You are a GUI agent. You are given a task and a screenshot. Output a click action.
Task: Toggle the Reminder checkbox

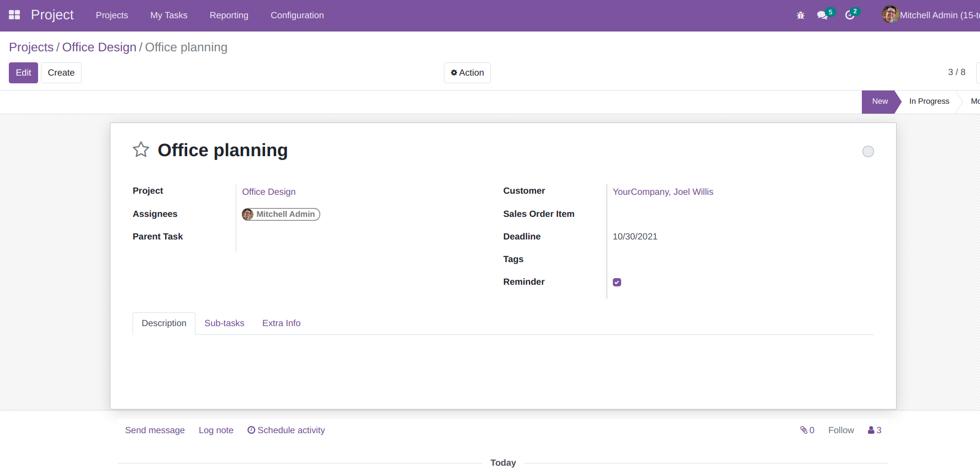coord(617,282)
